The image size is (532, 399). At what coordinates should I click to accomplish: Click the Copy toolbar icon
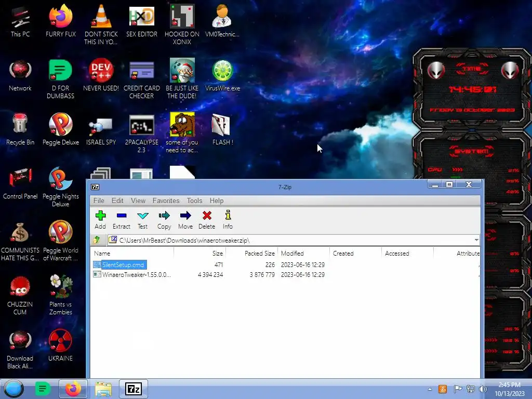164,220
